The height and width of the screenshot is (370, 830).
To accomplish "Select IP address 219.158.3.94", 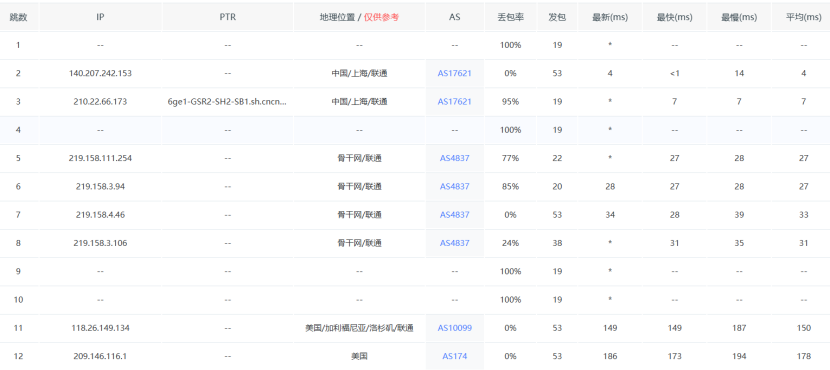I will (x=100, y=186).
